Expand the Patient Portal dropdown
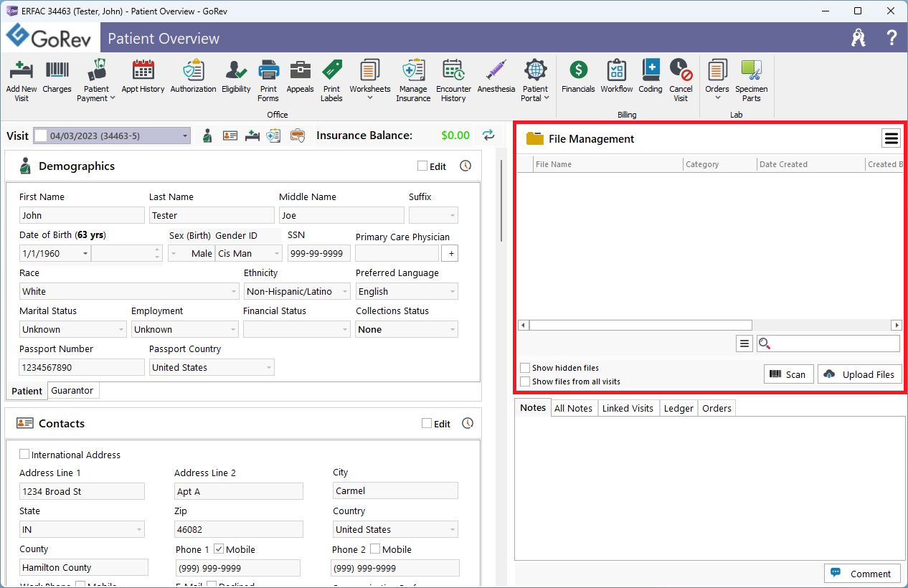 546,99
